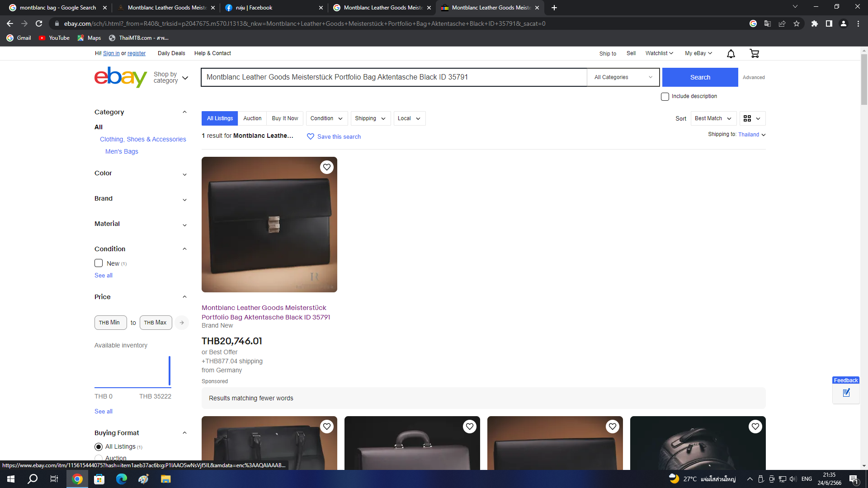Open Chrome three-dot menu

(858, 23)
